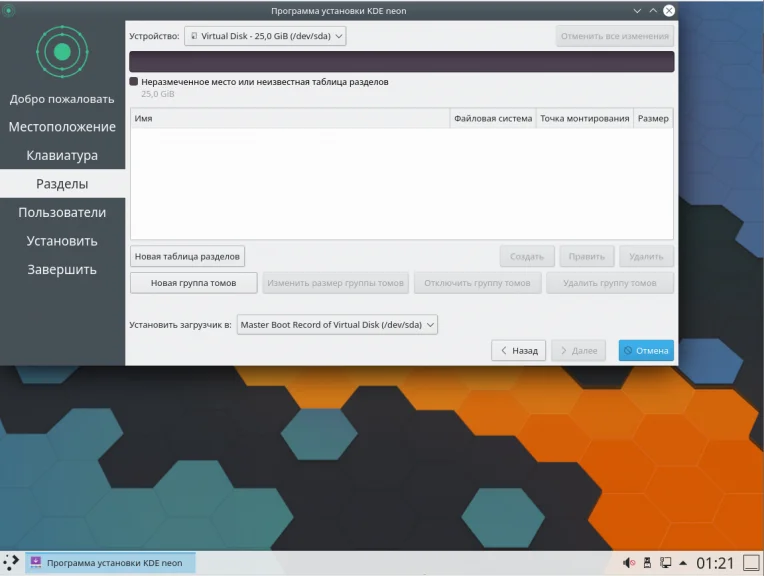Expand hidden system tray icons arrow

point(683,563)
